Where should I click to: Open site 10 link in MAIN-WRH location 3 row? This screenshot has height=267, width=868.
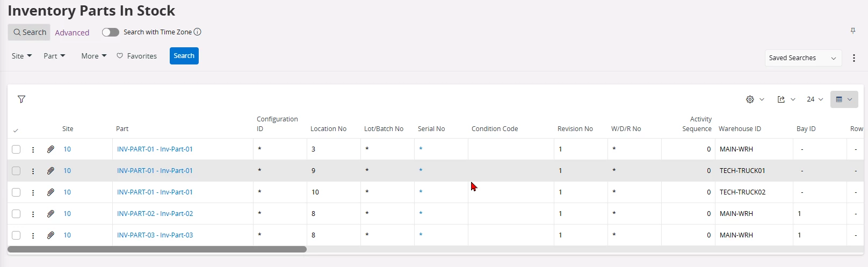[67, 149]
